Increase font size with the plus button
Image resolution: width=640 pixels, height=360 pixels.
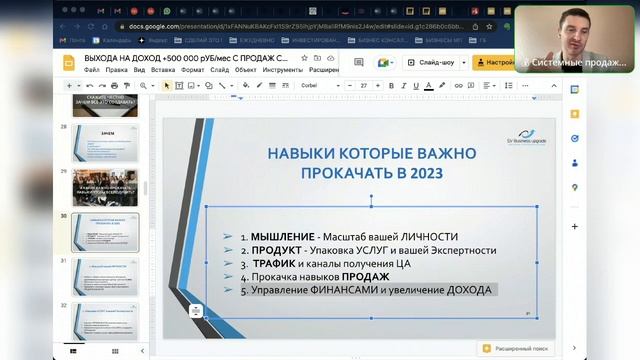coord(378,85)
